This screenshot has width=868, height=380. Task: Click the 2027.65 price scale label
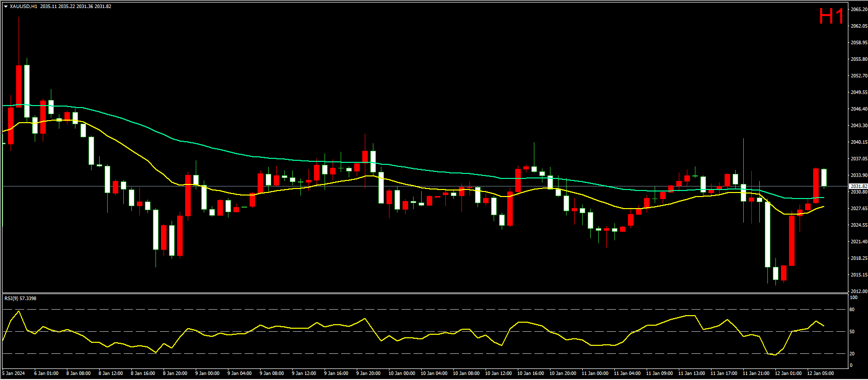click(859, 209)
